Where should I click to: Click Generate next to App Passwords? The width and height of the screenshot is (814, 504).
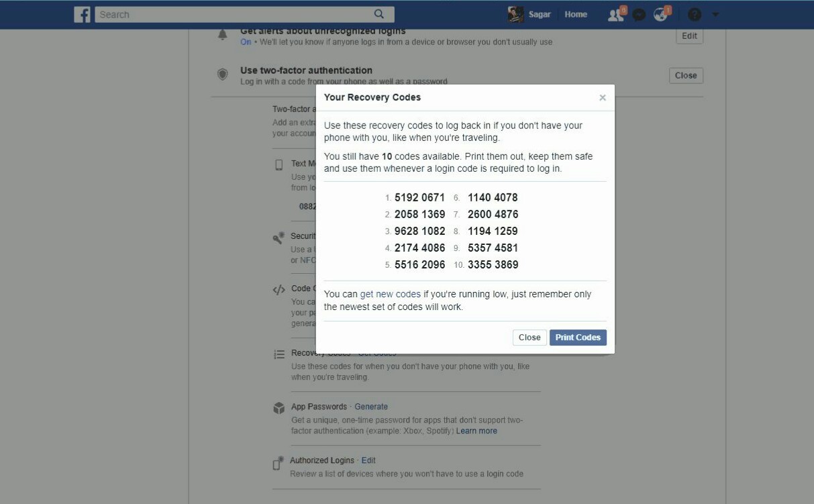tap(371, 407)
